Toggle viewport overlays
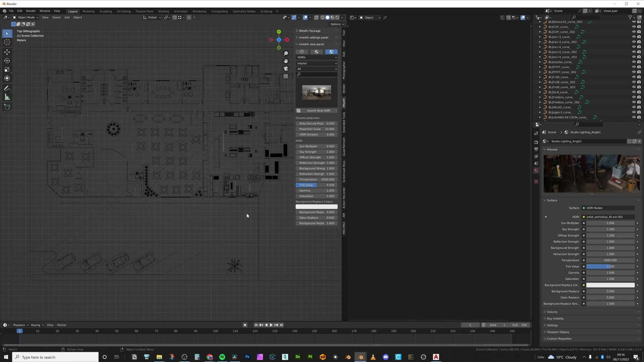Screen dimensions: 644x362 (x=305, y=18)
